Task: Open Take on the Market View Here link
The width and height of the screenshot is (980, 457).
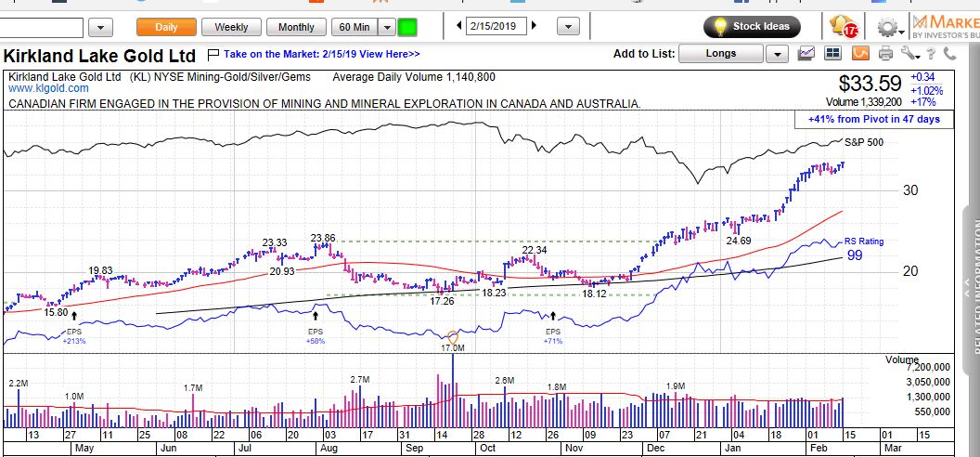Action: [322, 55]
